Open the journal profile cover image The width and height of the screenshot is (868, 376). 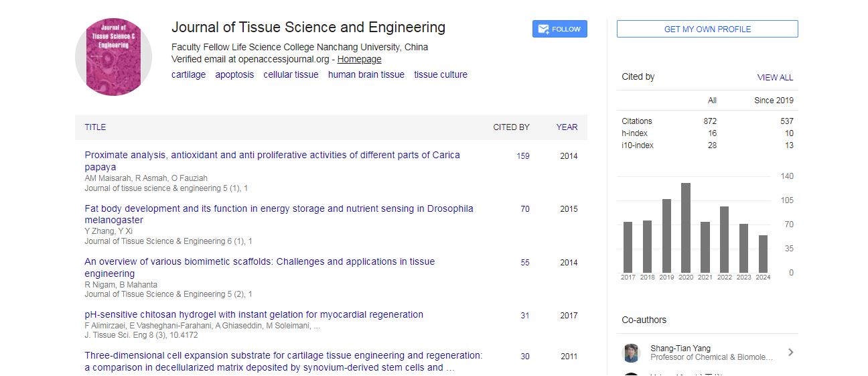click(113, 57)
